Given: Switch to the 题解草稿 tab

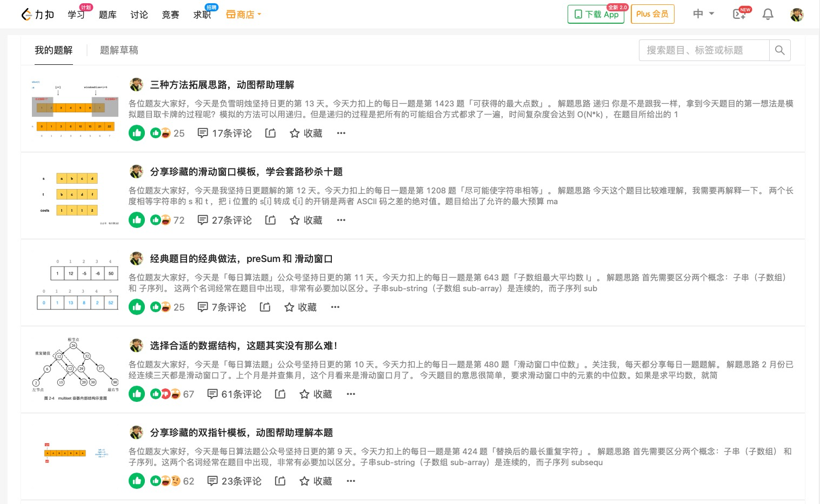Looking at the screenshot, I should pos(119,50).
